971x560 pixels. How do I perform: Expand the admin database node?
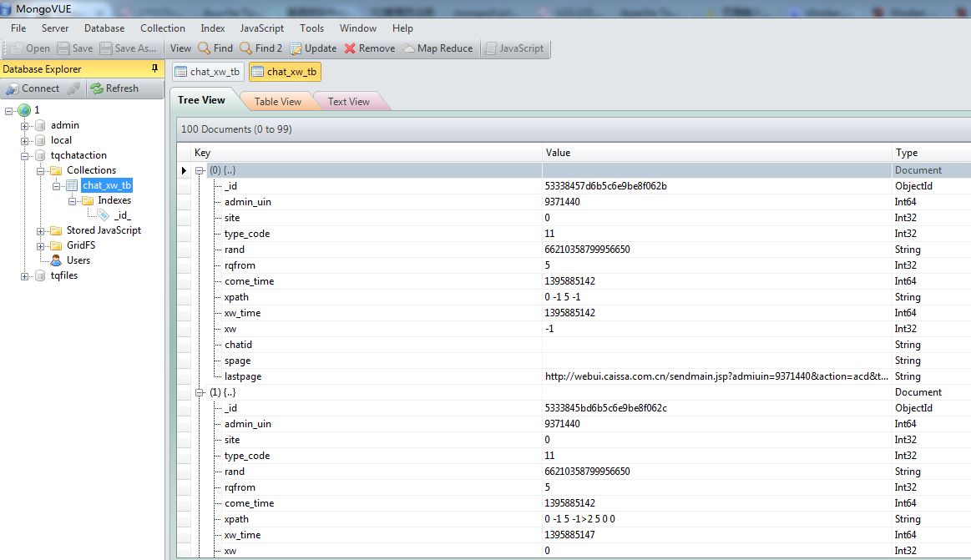(25, 126)
